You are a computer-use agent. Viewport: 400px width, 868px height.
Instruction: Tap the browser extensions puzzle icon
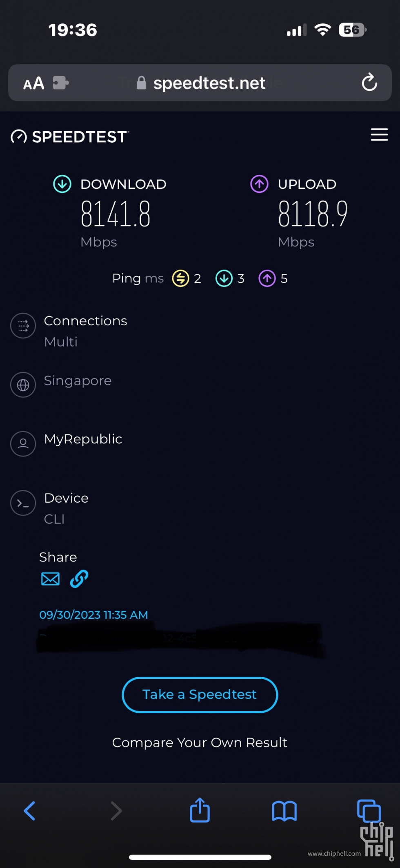pos(60,83)
